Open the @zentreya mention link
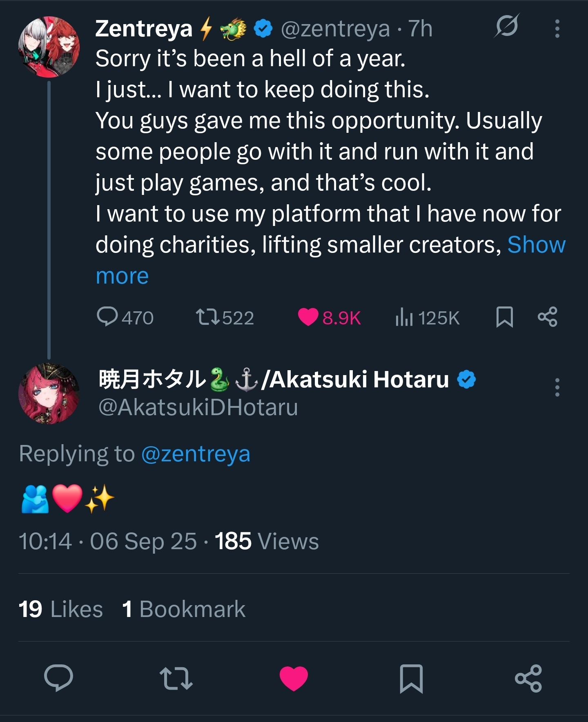 click(195, 454)
